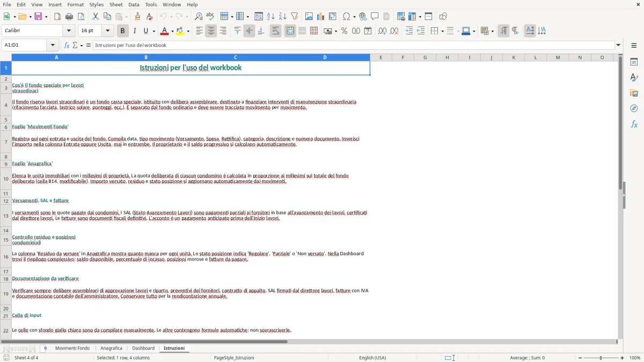Delete a decimal place

click(x=394, y=31)
